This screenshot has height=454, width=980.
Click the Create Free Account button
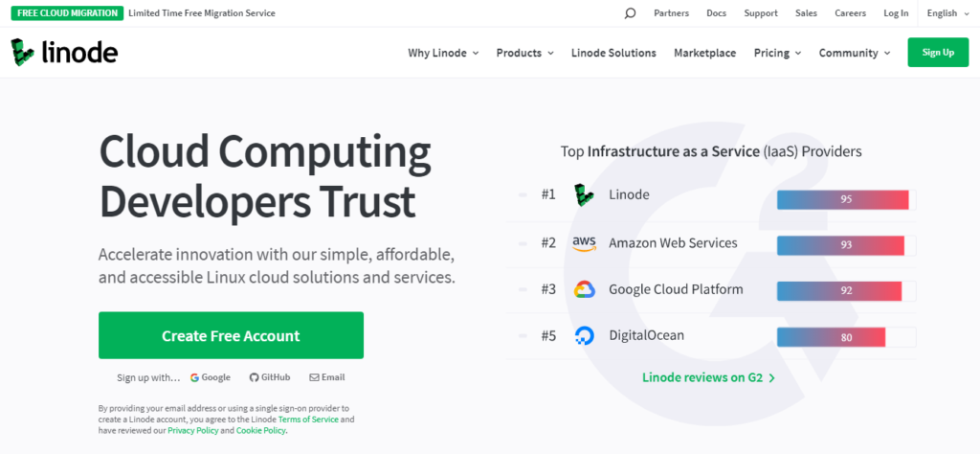[x=231, y=335]
